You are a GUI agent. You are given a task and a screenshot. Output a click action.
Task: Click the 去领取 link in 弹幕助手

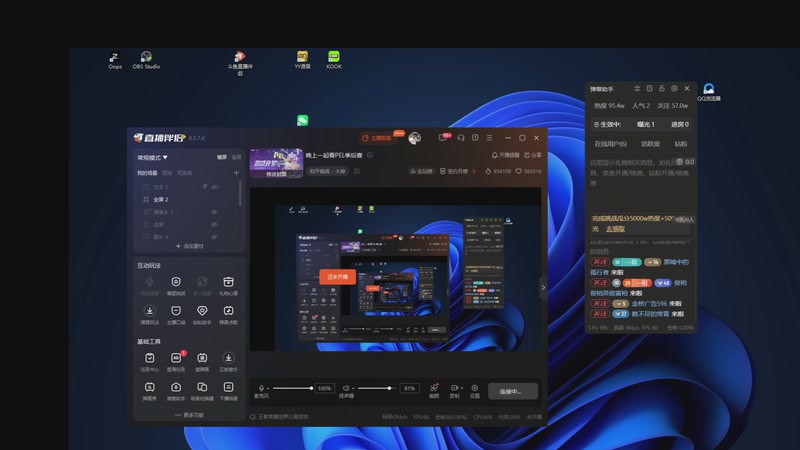click(x=615, y=229)
